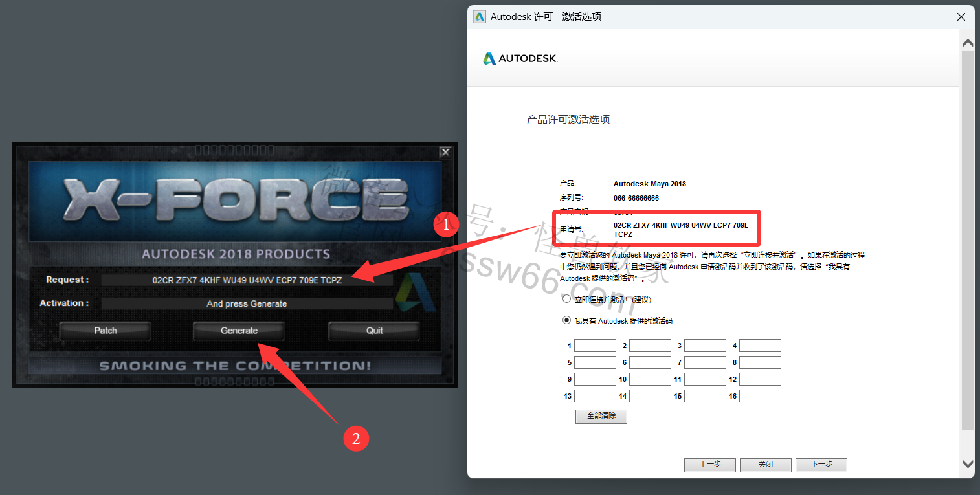980x495 pixels.
Task: Click activation code box 5
Action: click(595, 362)
